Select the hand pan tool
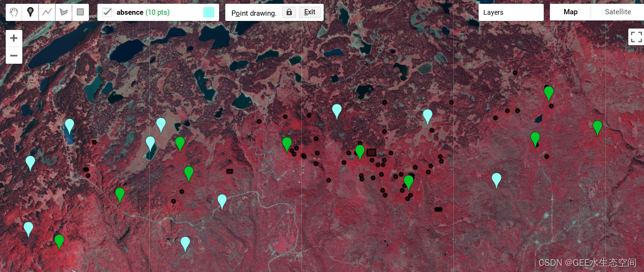This screenshot has height=272, width=644. pyautogui.click(x=14, y=12)
